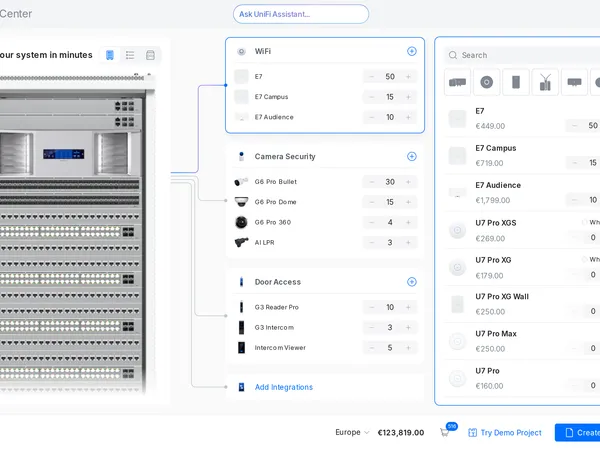Click the E7 Campus €719.00 product
The height and width of the screenshot is (450, 600).
(x=522, y=156)
